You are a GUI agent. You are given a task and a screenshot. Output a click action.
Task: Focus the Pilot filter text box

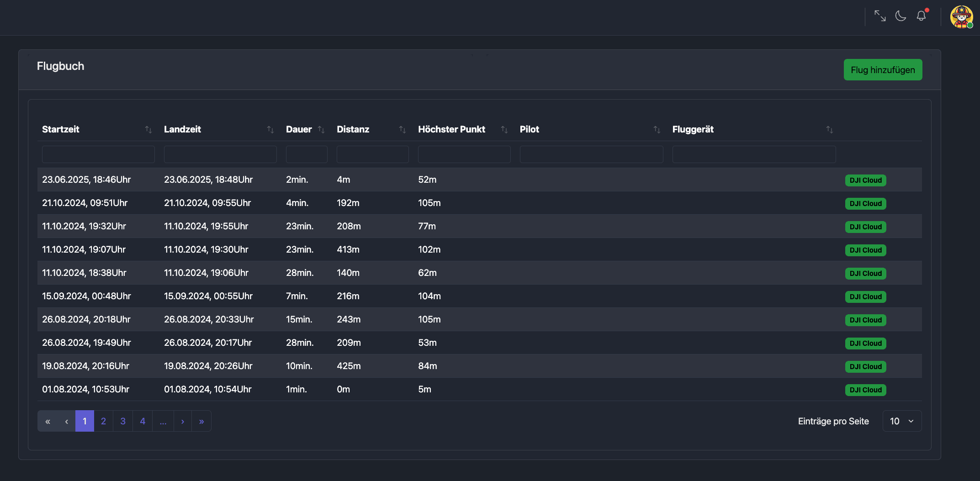pyautogui.click(x=591, y=154)
